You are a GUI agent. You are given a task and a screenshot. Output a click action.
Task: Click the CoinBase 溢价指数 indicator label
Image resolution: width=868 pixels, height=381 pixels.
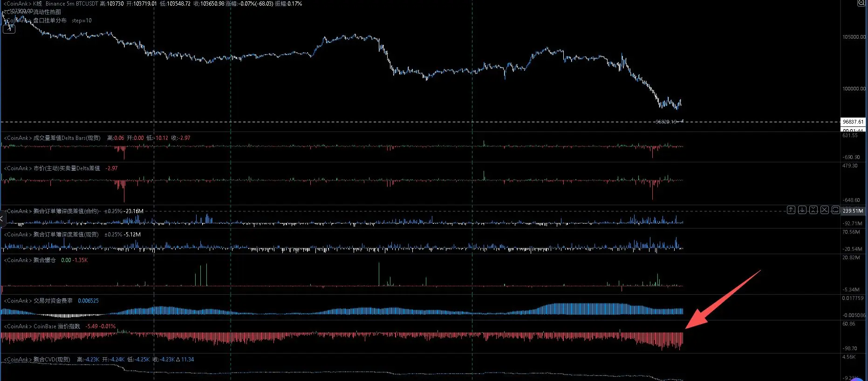[x=57, y=326]
